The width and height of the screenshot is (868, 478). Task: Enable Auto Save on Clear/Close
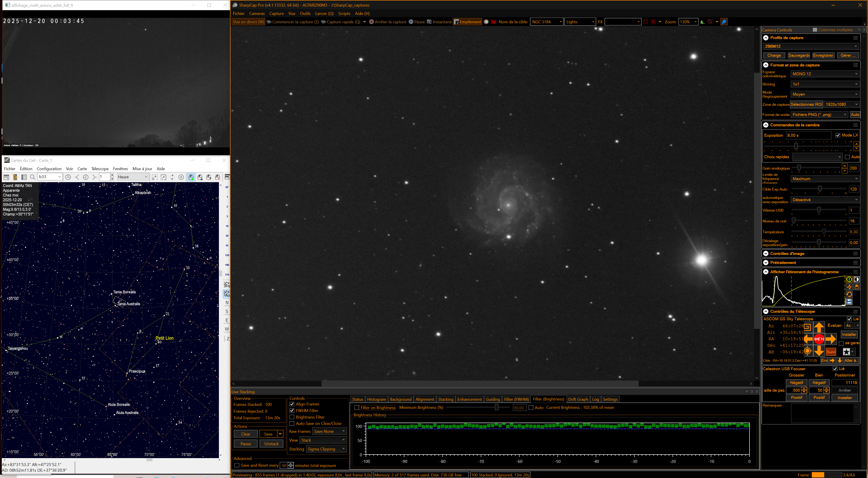[292, 424]
